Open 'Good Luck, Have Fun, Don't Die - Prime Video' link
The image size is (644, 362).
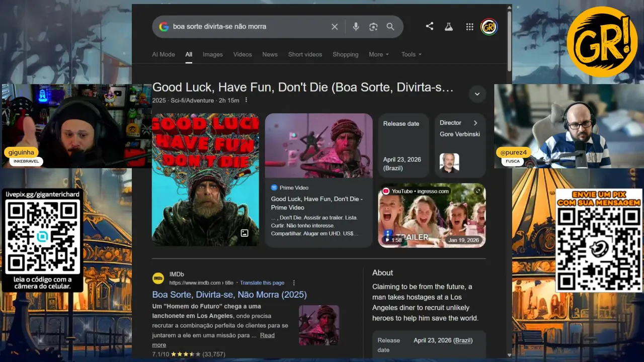[317, 203]
